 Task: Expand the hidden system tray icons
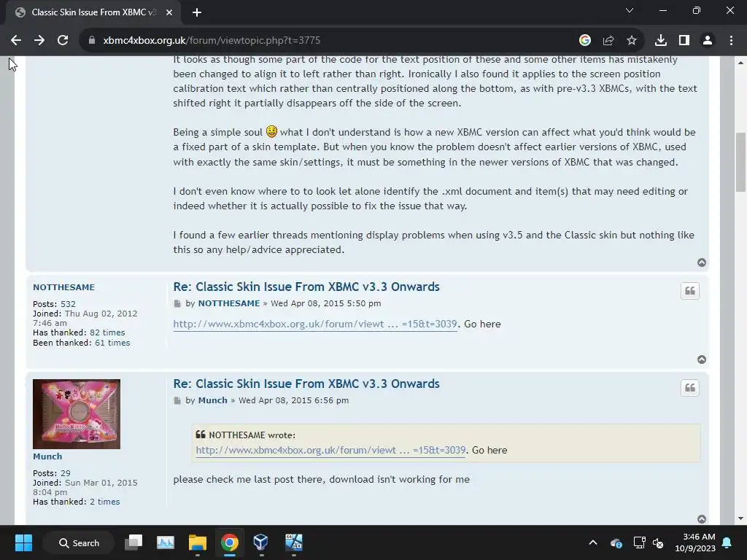(592, 542)
